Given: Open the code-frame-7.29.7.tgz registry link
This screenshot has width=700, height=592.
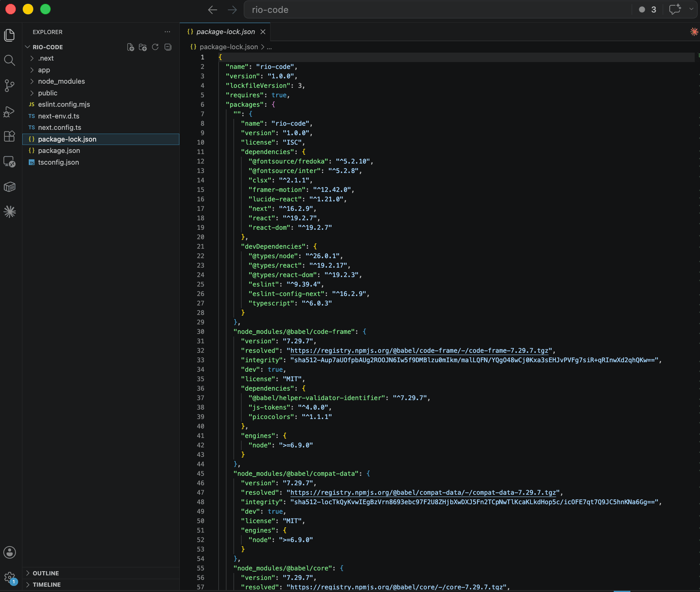Looking at the screenshot, I should (419, 351).
